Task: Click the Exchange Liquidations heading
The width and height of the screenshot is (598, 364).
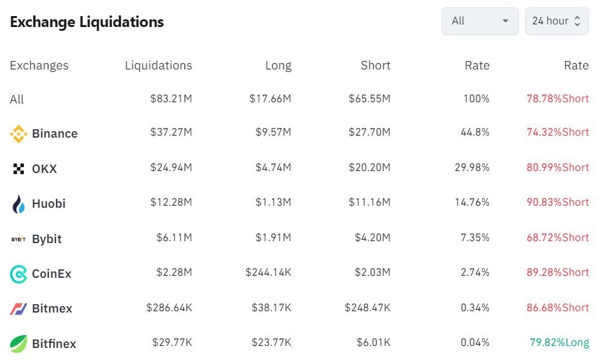Action: click(87, 22)
